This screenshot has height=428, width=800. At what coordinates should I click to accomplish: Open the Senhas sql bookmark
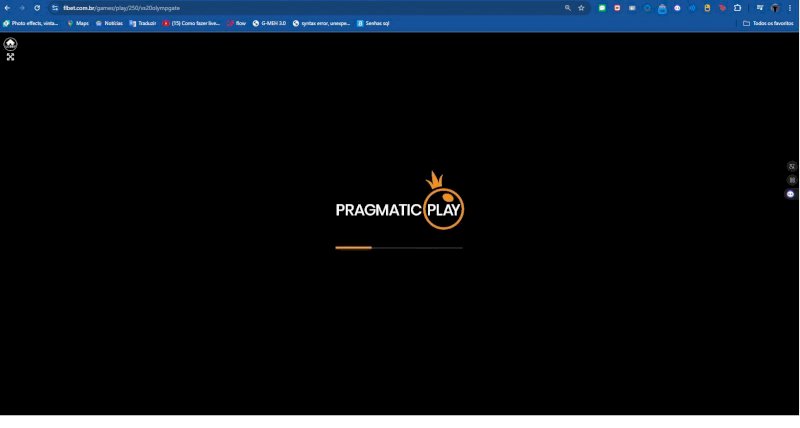373,23
